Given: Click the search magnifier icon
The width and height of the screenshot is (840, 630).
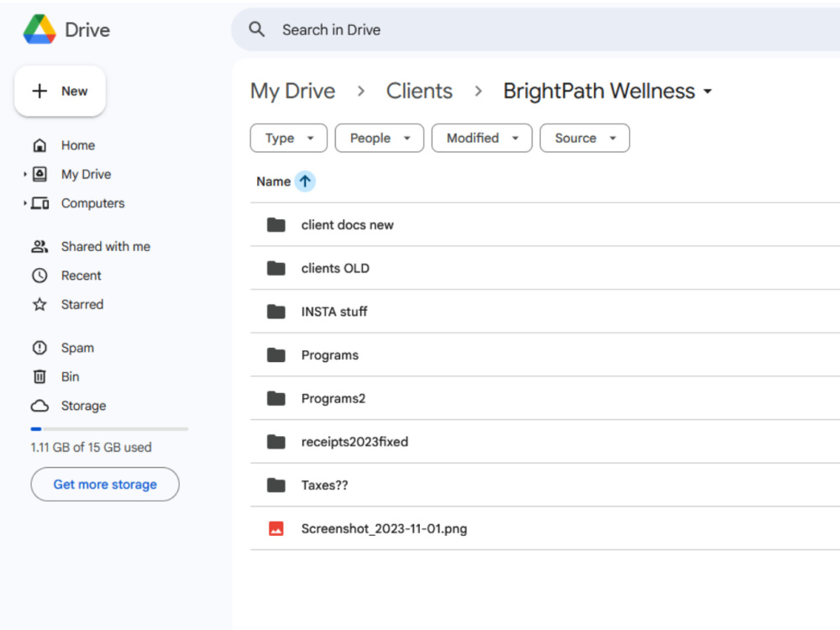Looking at the screenshot, I should tap(256, 29).
